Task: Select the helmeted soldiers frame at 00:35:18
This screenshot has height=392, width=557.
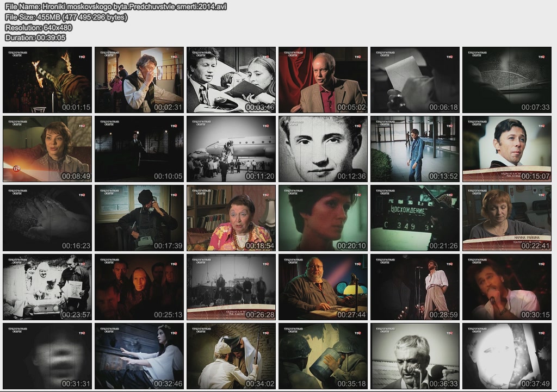Action: (323, 356)
